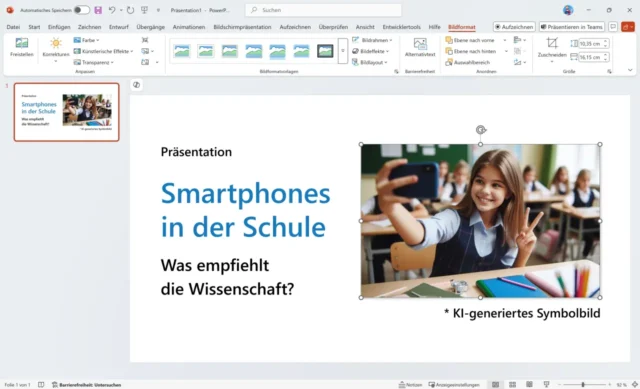Select slide 1 thumbnail in panel
The image size is (640, 389).
point(67,112)
